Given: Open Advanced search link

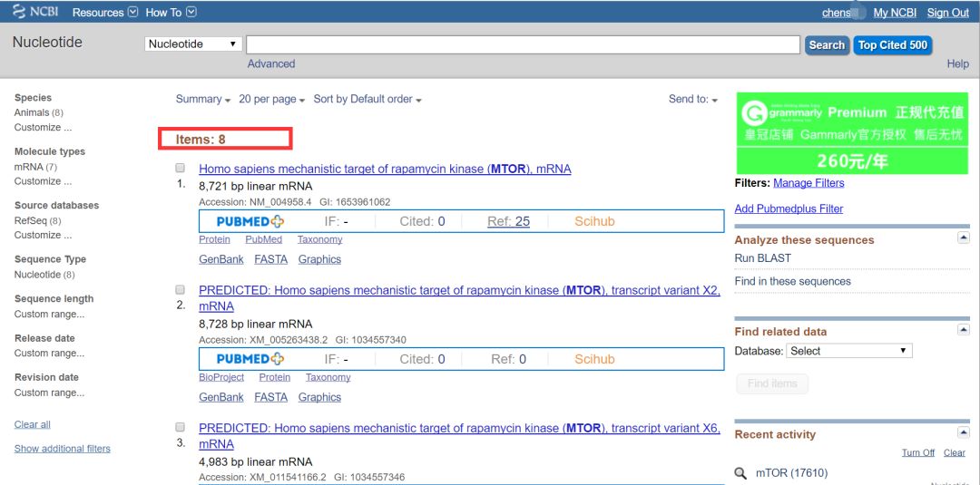Looking at the screenshot, I should click(x=270, y=63).
